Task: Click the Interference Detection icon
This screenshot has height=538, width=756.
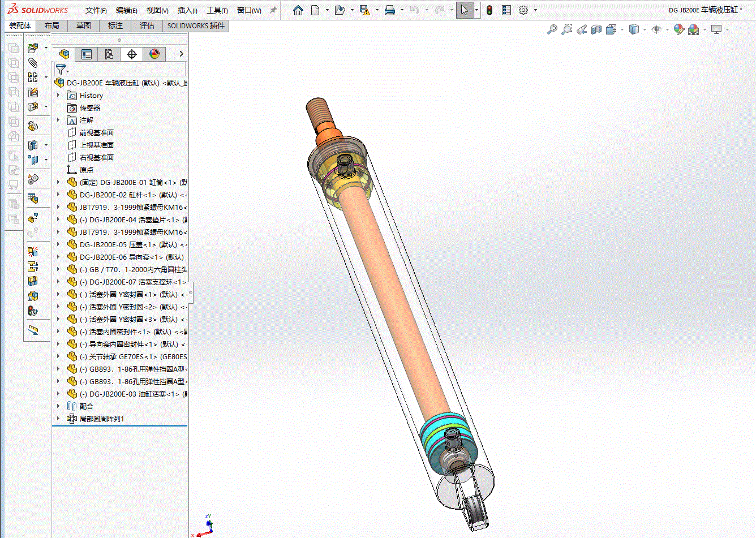Action: click(x=33, y=251)
